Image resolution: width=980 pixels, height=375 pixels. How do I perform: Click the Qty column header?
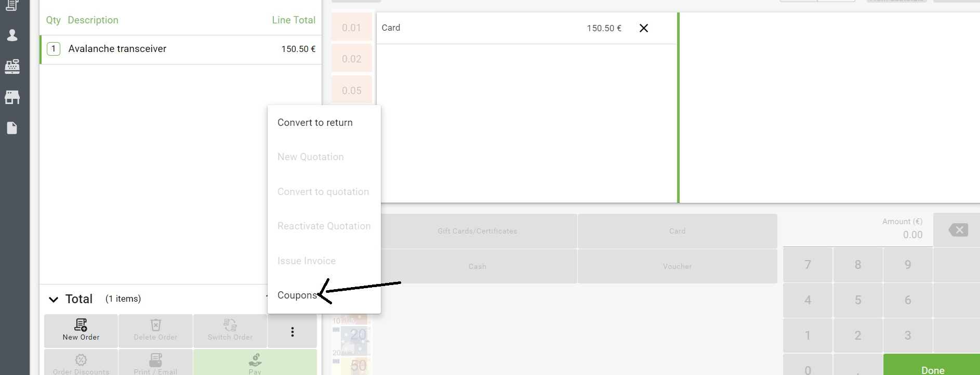click(x=53, y=20)
